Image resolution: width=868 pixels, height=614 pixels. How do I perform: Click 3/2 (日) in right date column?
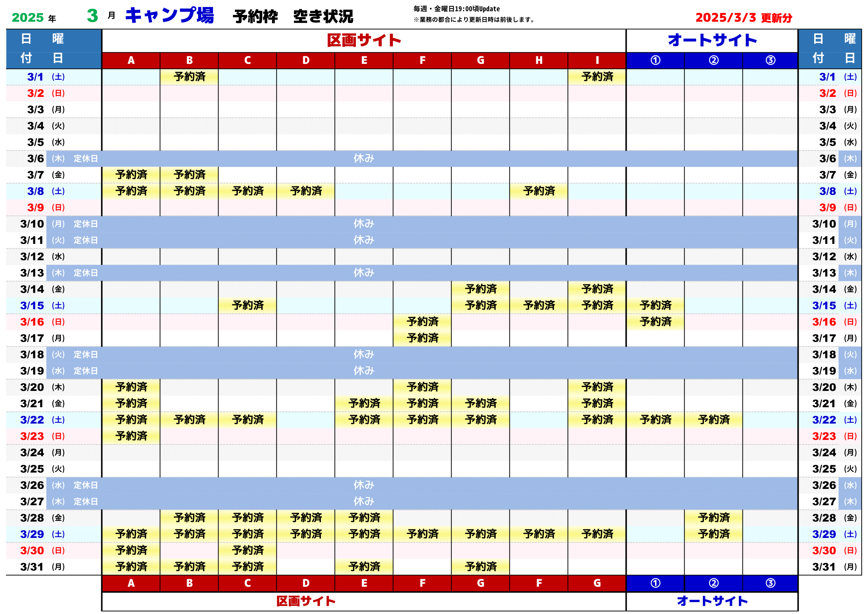pyautogui.click(x=838, y=94)
